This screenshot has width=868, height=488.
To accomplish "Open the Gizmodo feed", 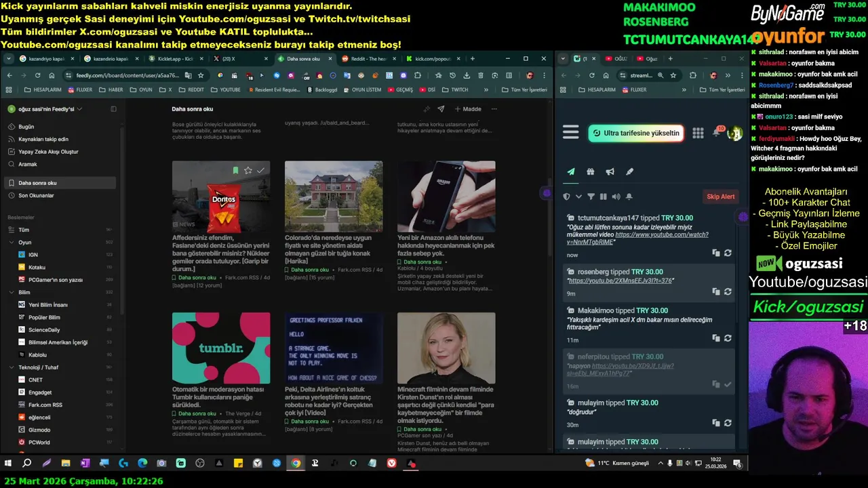I will (x=61, y=430).
